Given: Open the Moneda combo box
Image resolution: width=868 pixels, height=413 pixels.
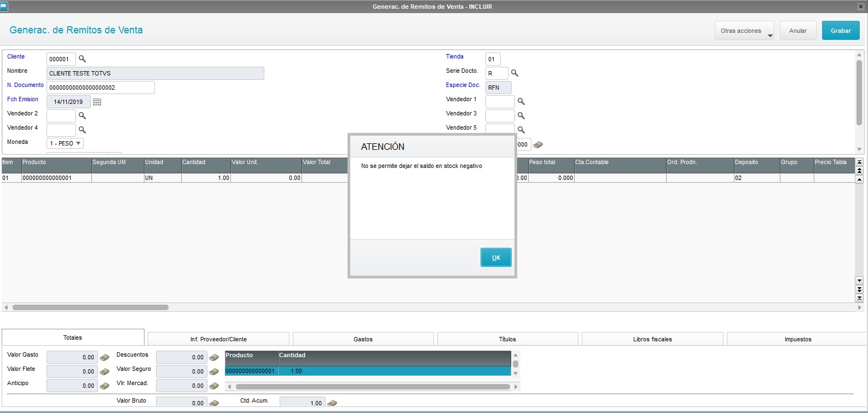Looking at the screenshot, I should tap(65, 143).
